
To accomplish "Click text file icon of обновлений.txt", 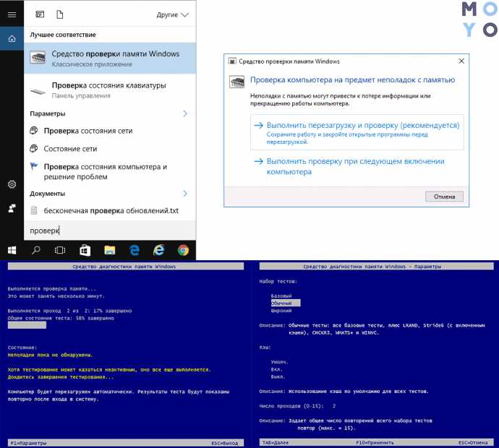I will tap(34, 210).
